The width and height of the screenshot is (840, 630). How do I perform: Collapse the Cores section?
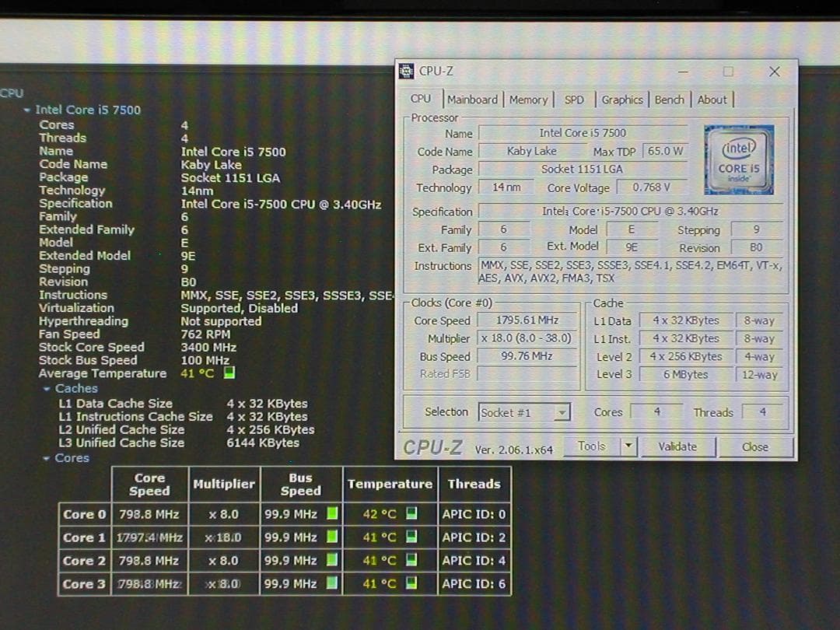(x=47, y=459)
